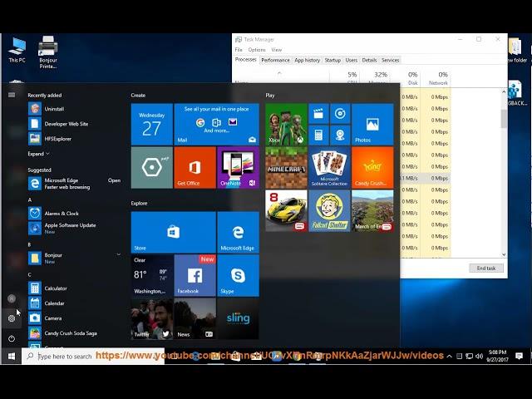Click the taskbar search box
Screen dimensions: 532x399
93,357
